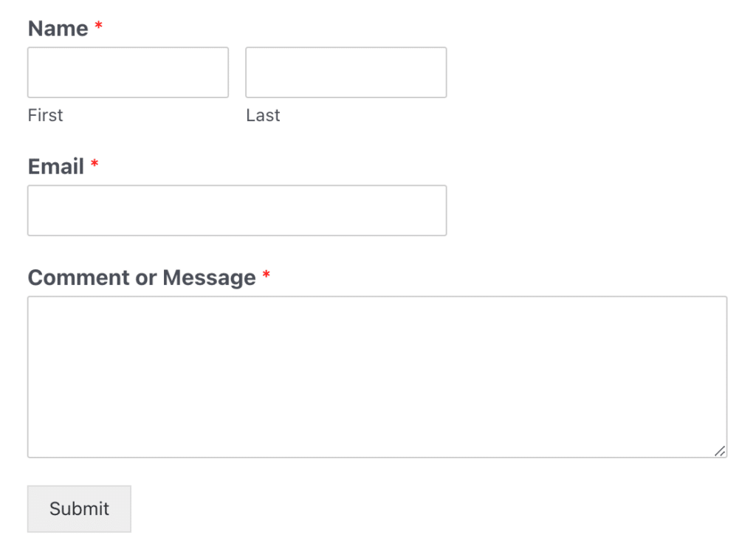Click inside the First name field
The image size is (756, 555).
click(127, 72)
